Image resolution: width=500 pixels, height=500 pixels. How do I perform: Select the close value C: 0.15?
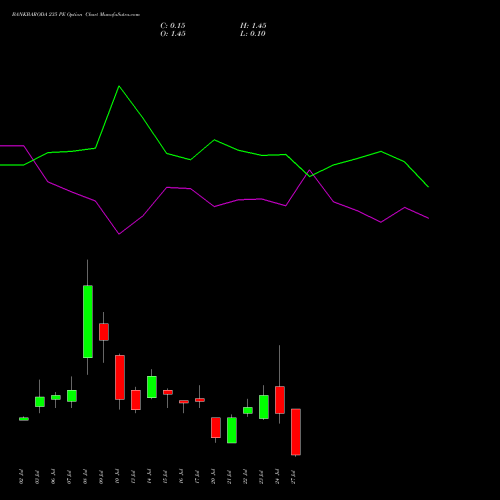pos(173,26)
